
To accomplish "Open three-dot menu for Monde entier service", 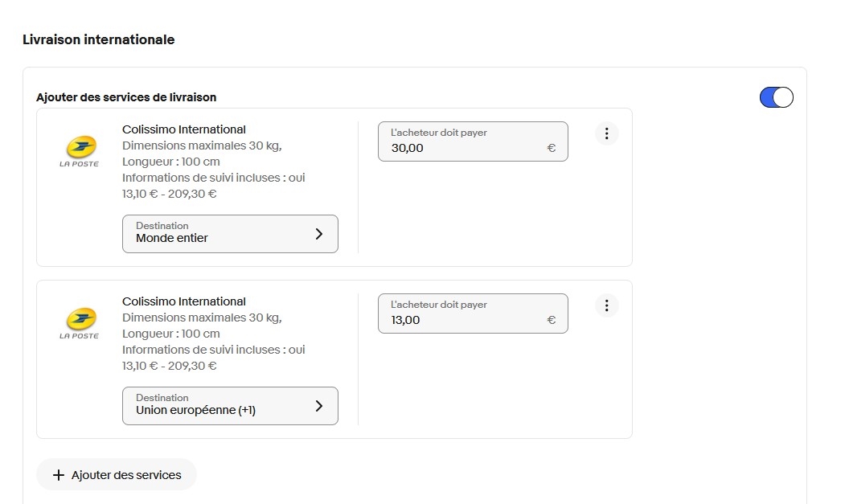I will click(x=606, y=133).
